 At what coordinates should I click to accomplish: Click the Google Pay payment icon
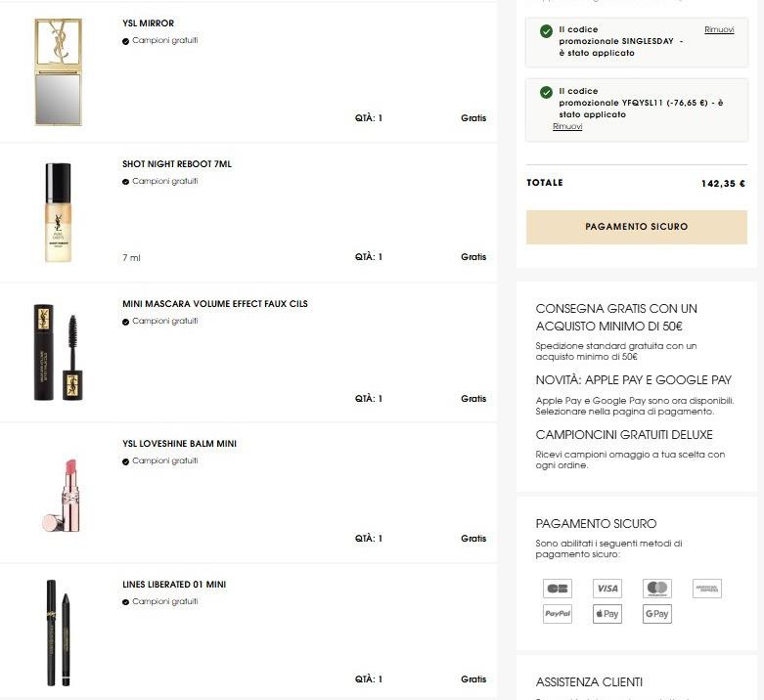click(x=657, y=614)
